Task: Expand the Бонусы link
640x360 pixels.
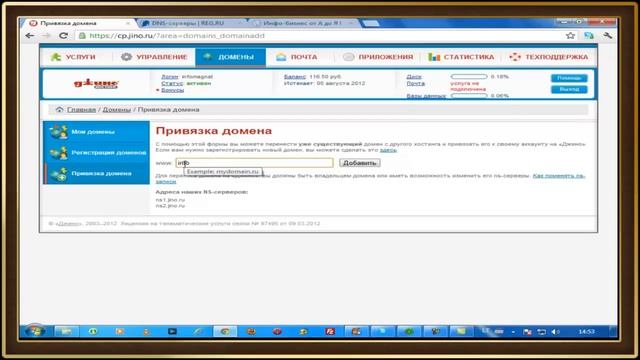Action: tap(172, 90)
